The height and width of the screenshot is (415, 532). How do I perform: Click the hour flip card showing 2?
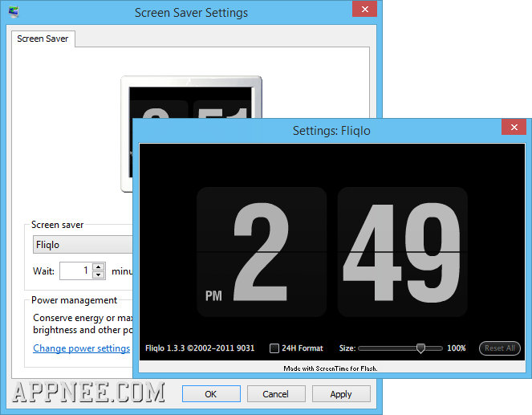click(262, 252)
